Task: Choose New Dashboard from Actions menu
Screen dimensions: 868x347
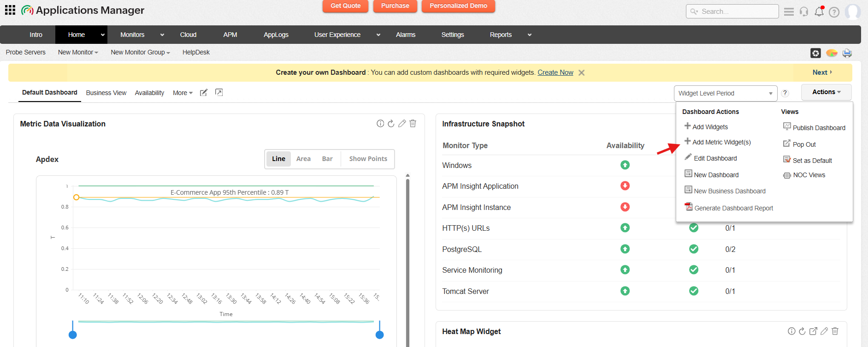Action: point(712,174)
